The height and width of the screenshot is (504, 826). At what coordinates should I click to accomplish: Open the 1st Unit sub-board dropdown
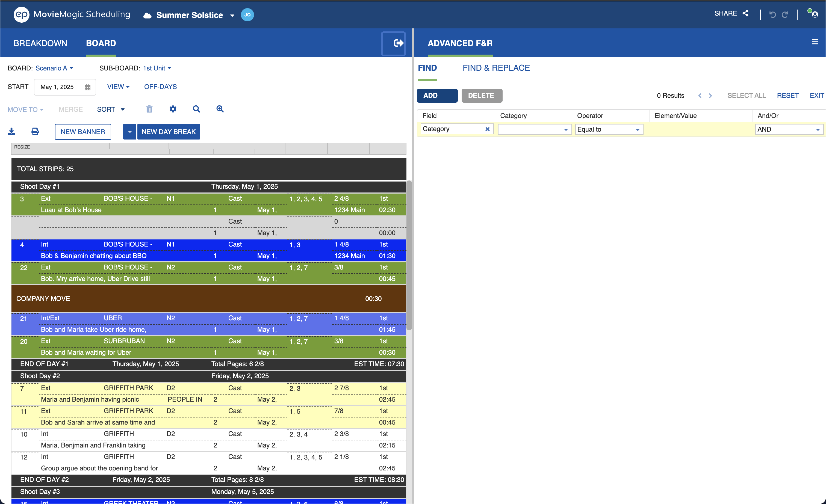point(157,68)
